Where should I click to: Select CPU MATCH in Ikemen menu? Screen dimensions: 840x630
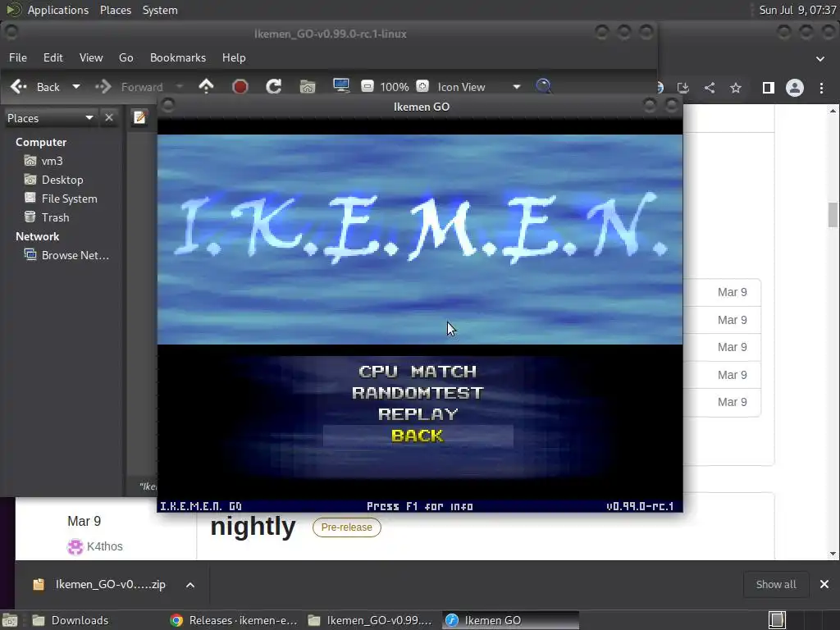point(418,372)
